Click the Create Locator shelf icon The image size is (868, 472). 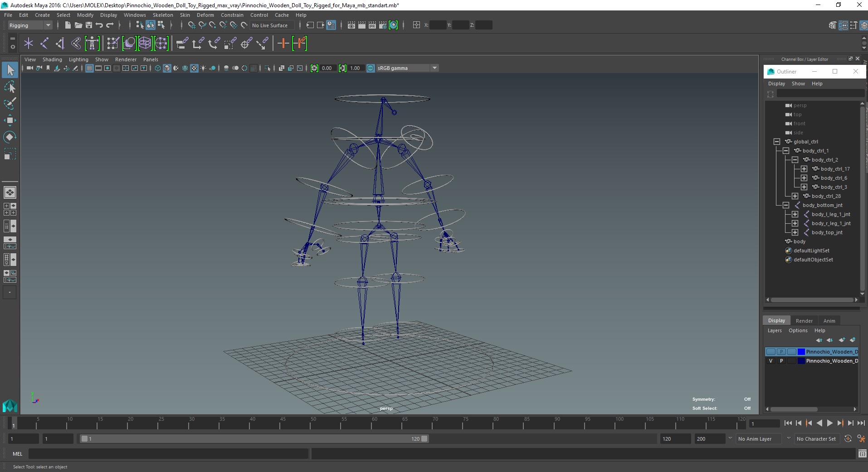tap(29, 44)
